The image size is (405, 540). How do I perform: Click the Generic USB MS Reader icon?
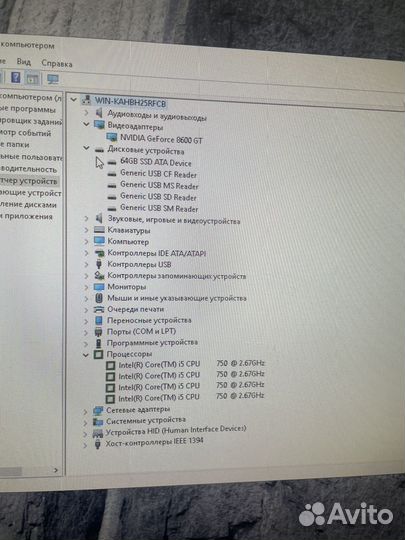click(112, 186)
